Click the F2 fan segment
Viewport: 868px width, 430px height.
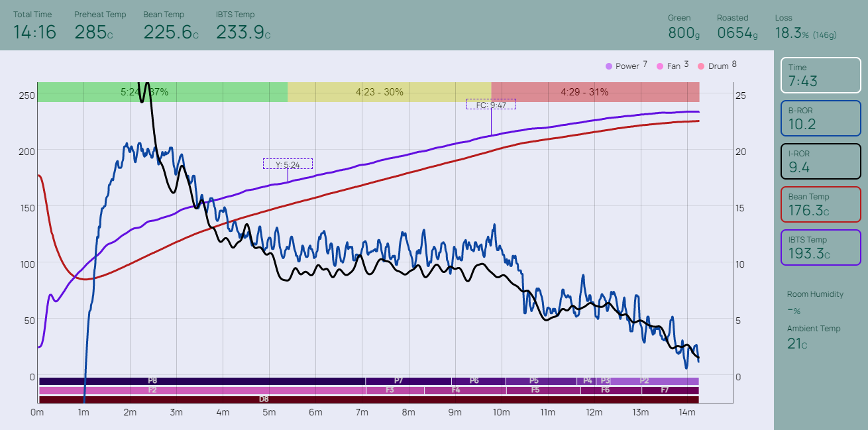(202, 390)
